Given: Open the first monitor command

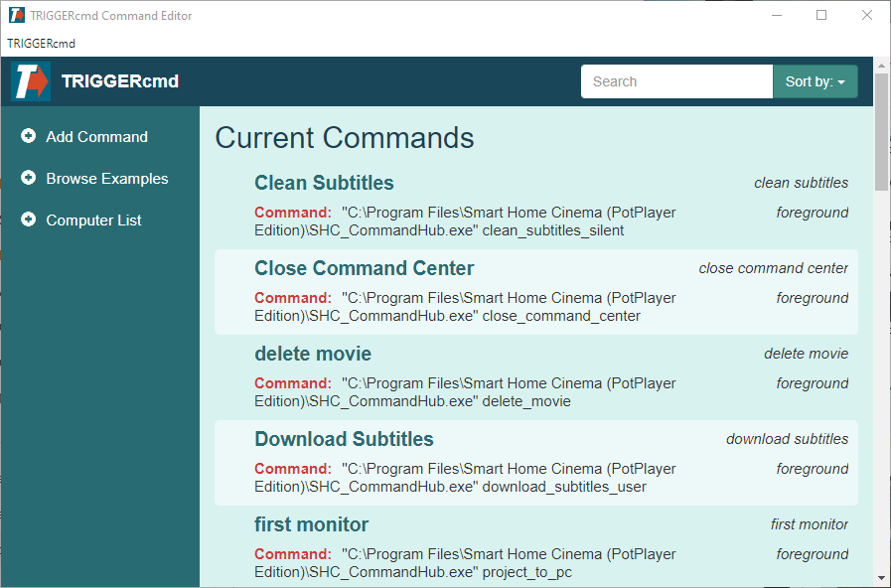Looking at the screenshot, I should tap(311, 523).
